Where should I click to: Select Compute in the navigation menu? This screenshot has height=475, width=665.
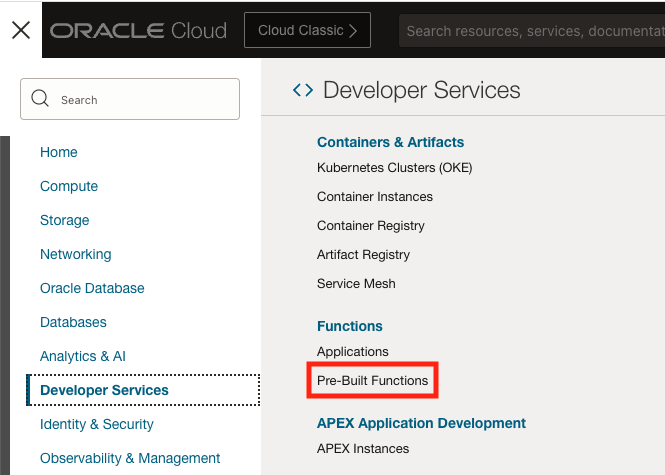(69, 186)
